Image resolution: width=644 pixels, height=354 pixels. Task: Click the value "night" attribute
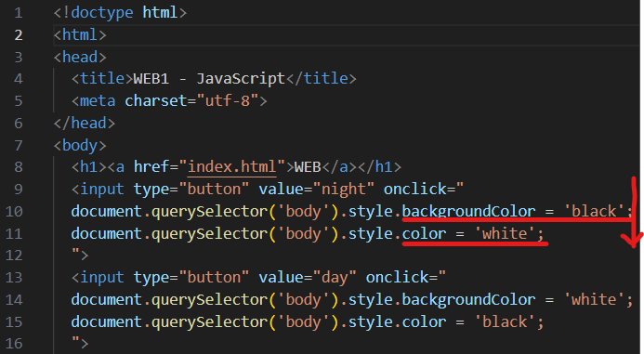[316, 190]
